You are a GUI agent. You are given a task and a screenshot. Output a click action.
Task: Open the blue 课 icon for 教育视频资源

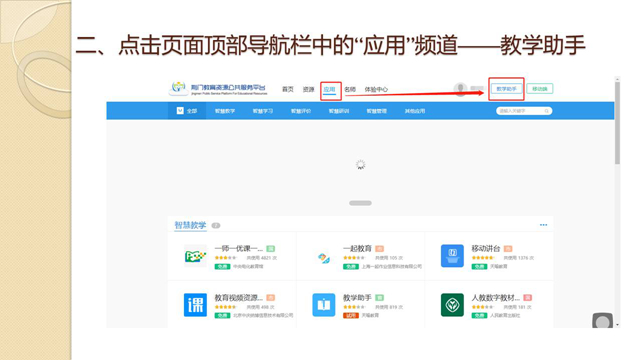[x=195, y=305]
